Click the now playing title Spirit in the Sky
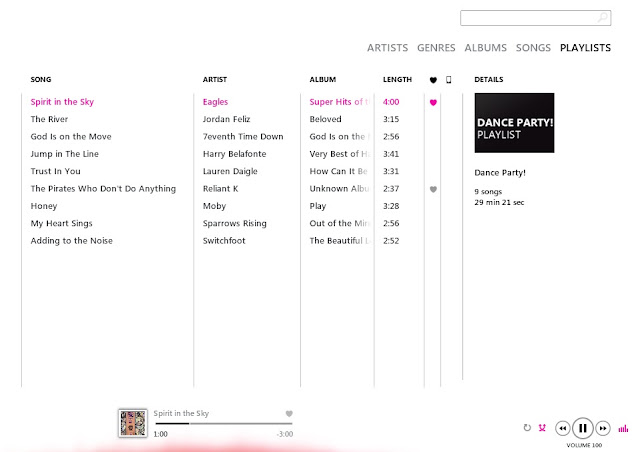This screenshot has height=452, width=640. pos(181,413)
